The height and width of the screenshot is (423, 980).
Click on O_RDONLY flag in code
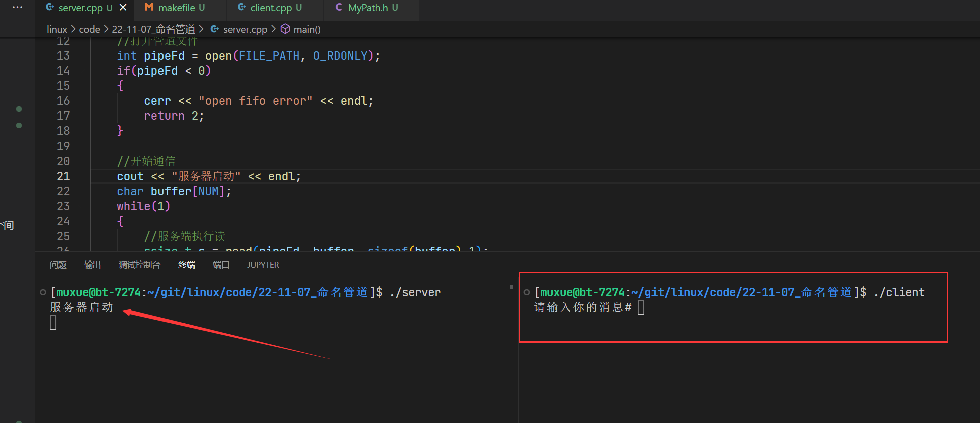coord(341,56)
